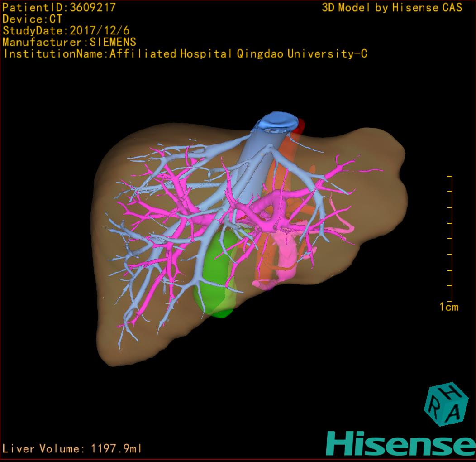Click the orientation cube with H R A faces
This screenshot has width=476, height=462.
click(446, 404)
